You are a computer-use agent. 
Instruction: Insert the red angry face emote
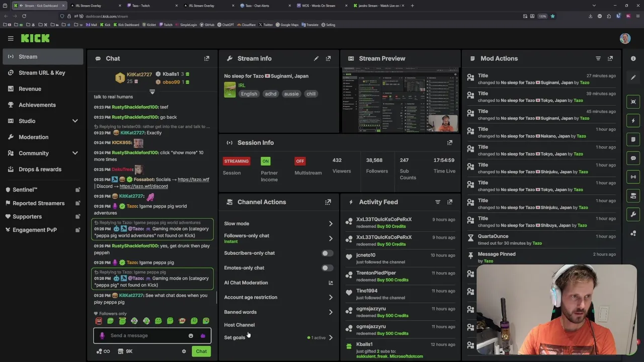click(99, 321)
